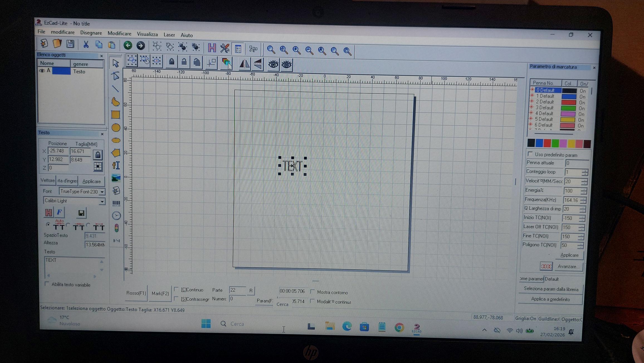Adjust the Conteggio loop stepper
This screenshot has height=363, width=644.
585,172
